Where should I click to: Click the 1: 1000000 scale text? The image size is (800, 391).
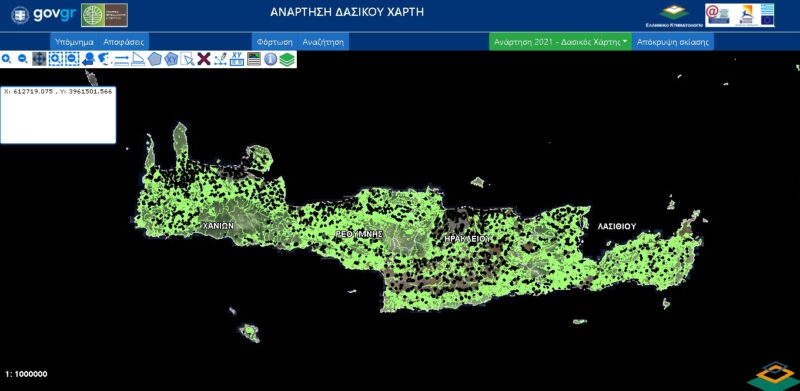[26, 374]
